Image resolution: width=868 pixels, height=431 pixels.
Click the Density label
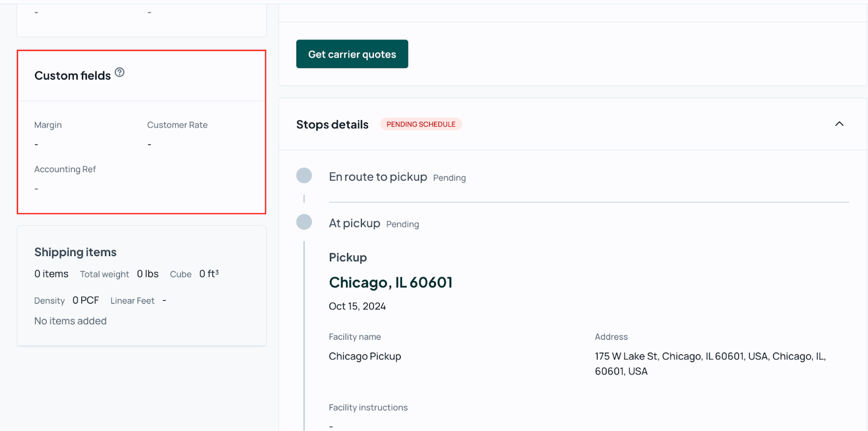point(49,301)
